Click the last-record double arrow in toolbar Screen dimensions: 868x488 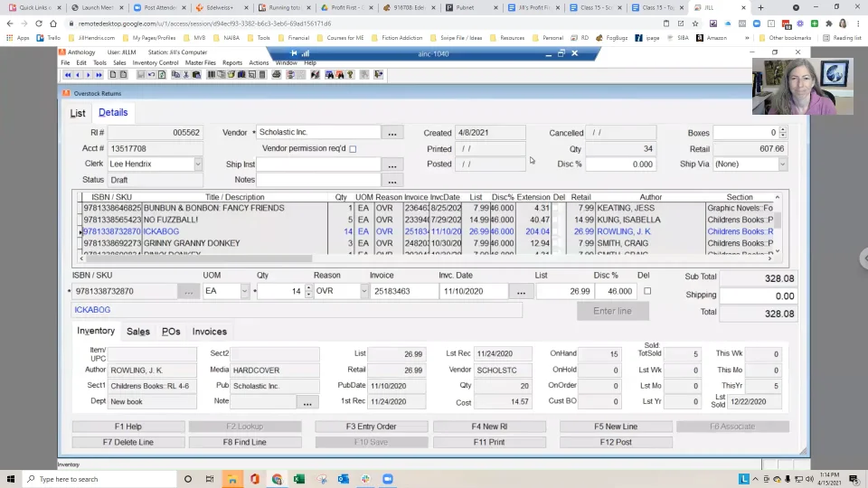point(99,75)
